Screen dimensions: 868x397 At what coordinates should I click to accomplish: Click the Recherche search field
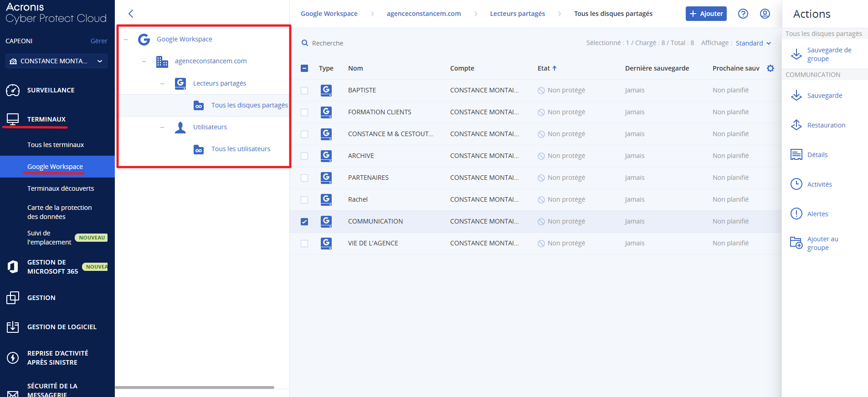328,43
